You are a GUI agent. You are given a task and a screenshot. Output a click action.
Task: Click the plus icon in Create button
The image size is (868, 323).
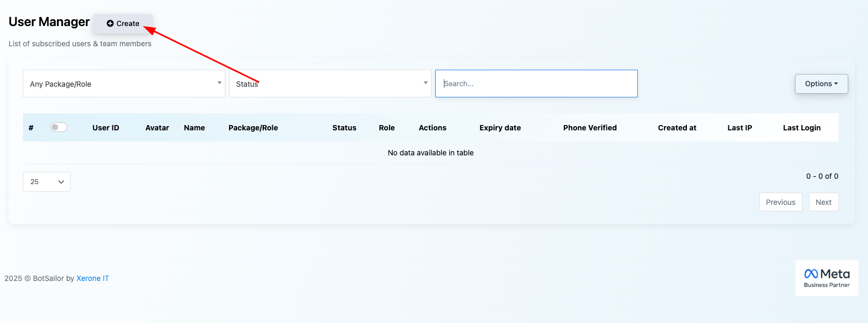[x=110, y=23]
